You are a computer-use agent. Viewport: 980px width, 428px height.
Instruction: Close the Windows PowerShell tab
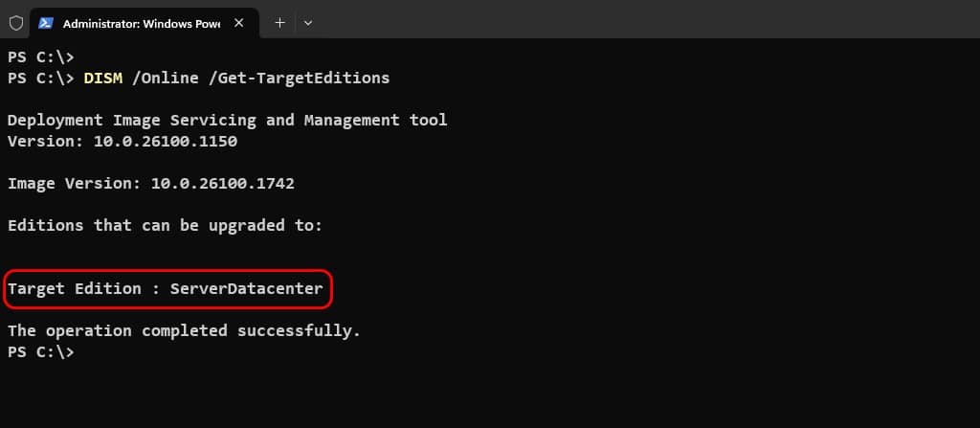(x=238, y=23)
